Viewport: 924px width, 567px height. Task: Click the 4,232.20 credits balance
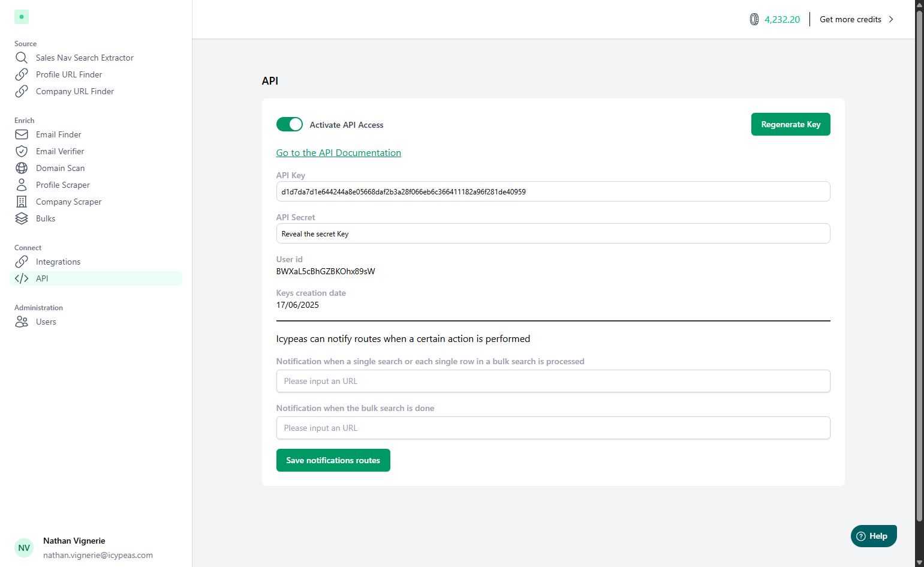(782, 19)
